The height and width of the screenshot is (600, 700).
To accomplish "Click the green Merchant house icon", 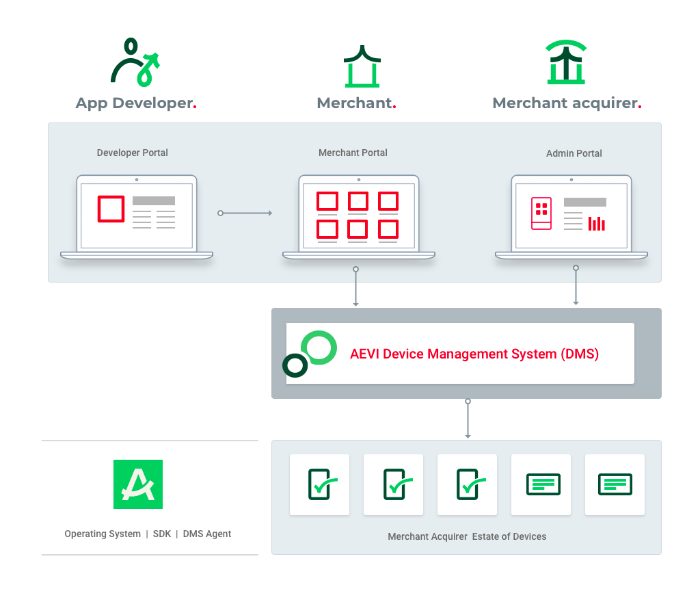I will (362, 66).
